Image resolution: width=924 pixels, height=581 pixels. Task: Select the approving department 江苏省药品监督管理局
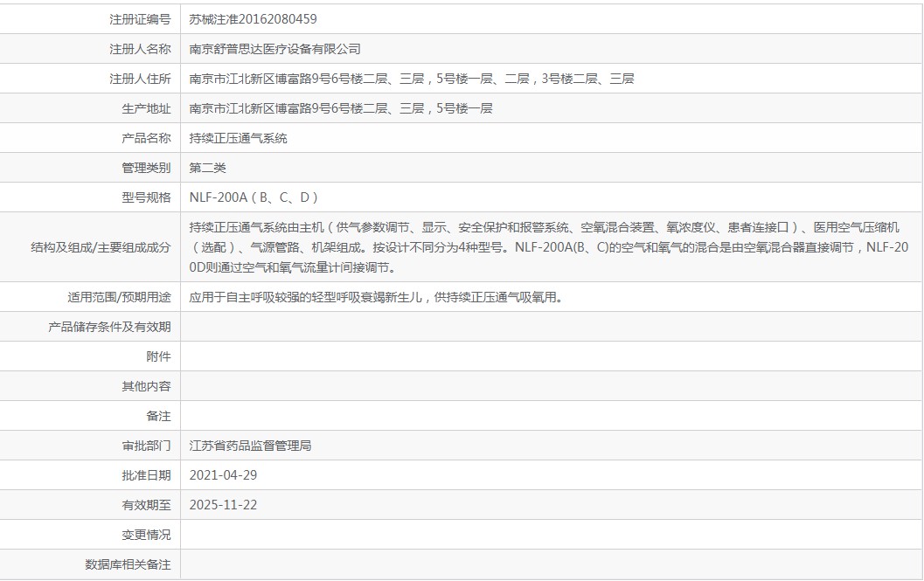(250, 446)
